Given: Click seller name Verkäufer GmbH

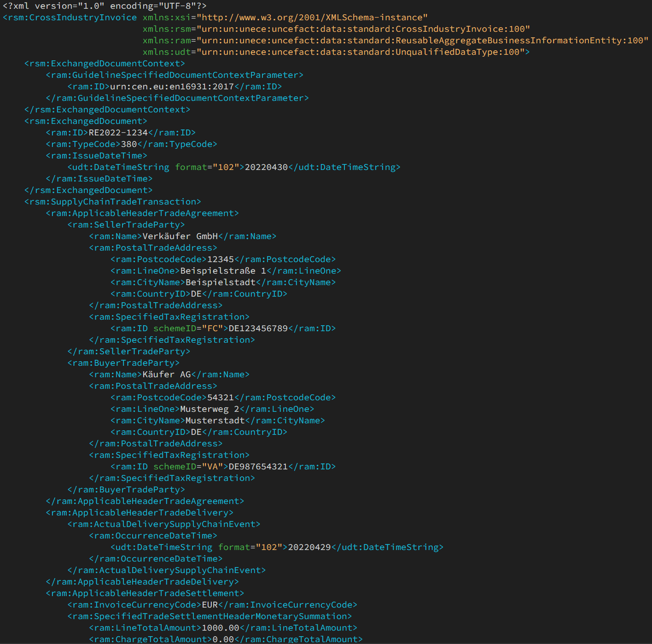Looking at the screenshot, I should coord(180,236).
